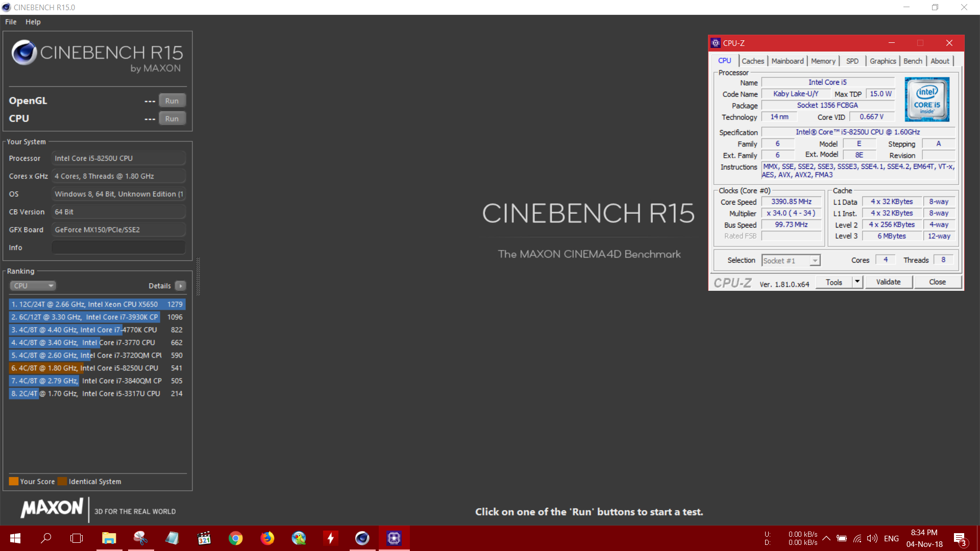Open the clock and calendar flyout
980x551 pixels.
[924, 538]
